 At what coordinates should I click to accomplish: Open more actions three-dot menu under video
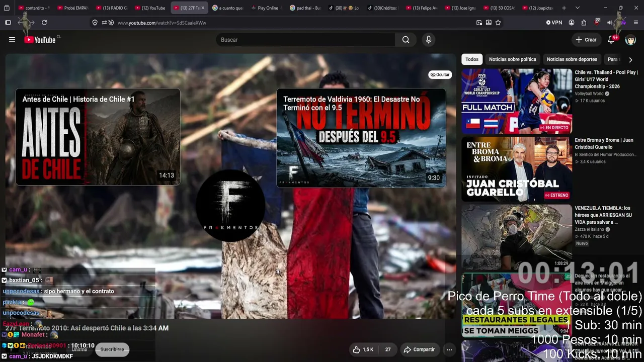pyautogui.click(x=449, y=349)
